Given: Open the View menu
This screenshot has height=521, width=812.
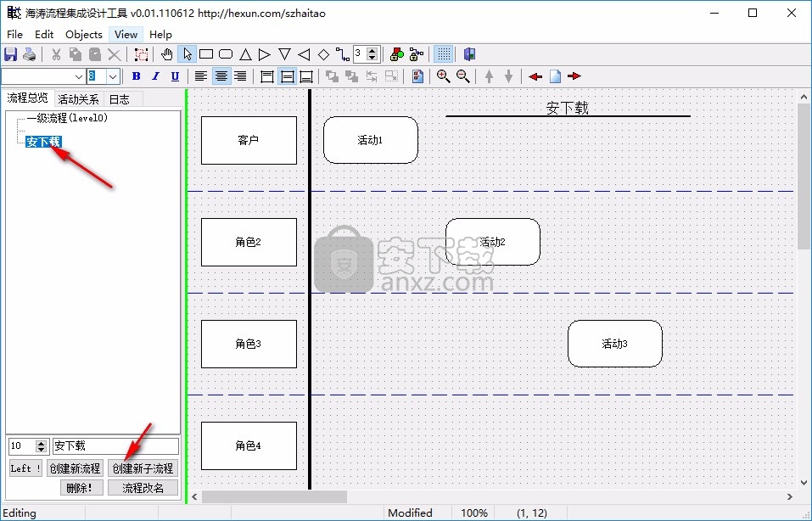Looking at the screenshot, I should 126,35.
